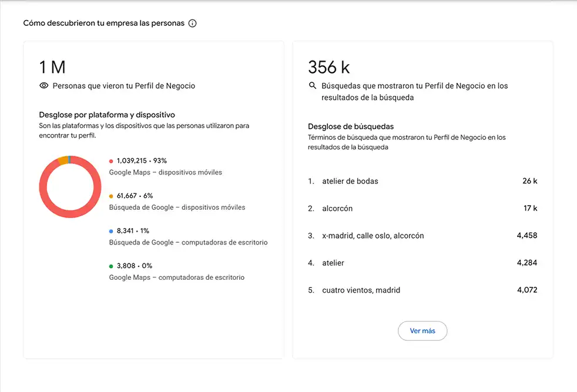Click the '1 M' total views figure
The image size is (577, 392).
[52, 68]
